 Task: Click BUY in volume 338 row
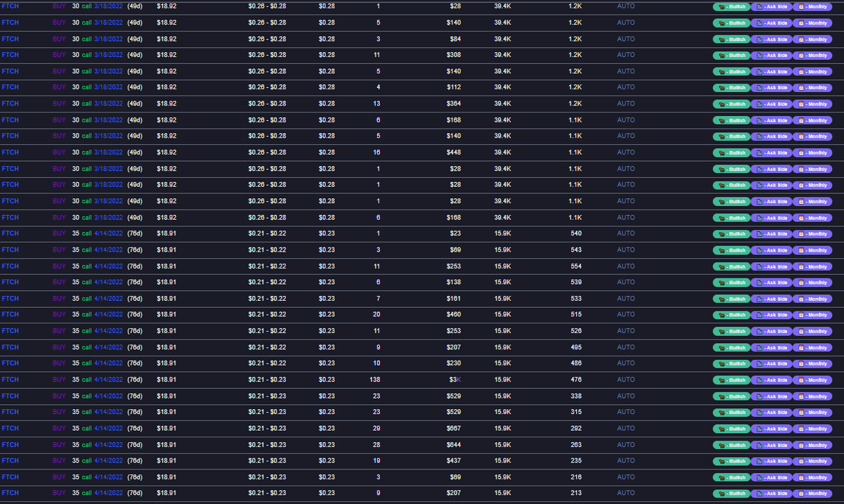(x=59, y=396)
